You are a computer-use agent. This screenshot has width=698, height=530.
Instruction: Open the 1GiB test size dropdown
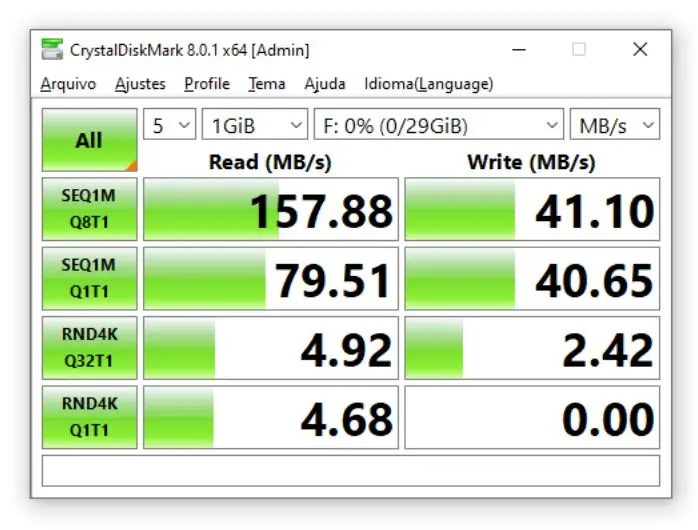click(x=255, y=124)
